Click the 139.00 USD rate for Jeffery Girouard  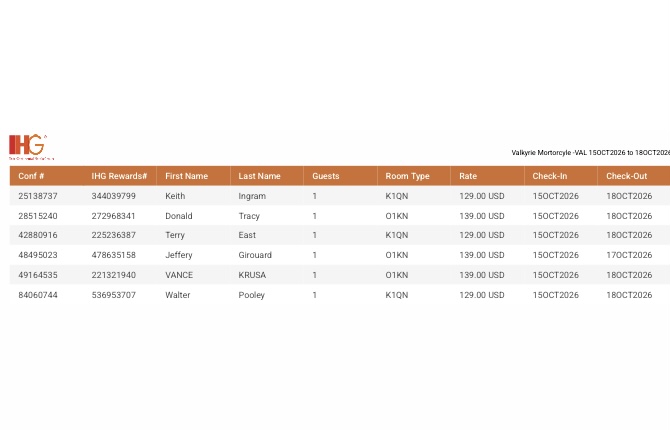[482, 255]
